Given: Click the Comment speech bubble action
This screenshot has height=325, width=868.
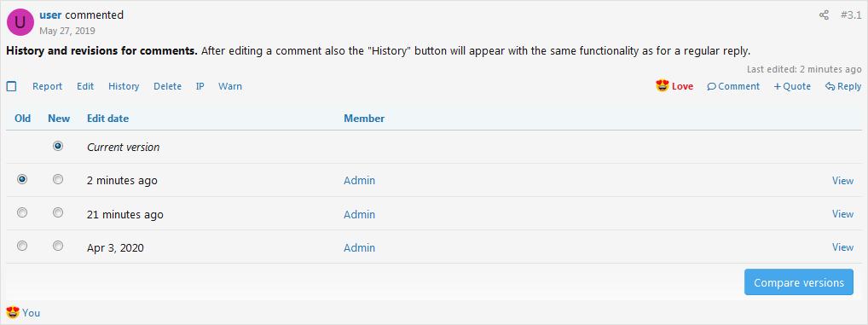Looking at the screenshot, I should click(x=733, y=86).
